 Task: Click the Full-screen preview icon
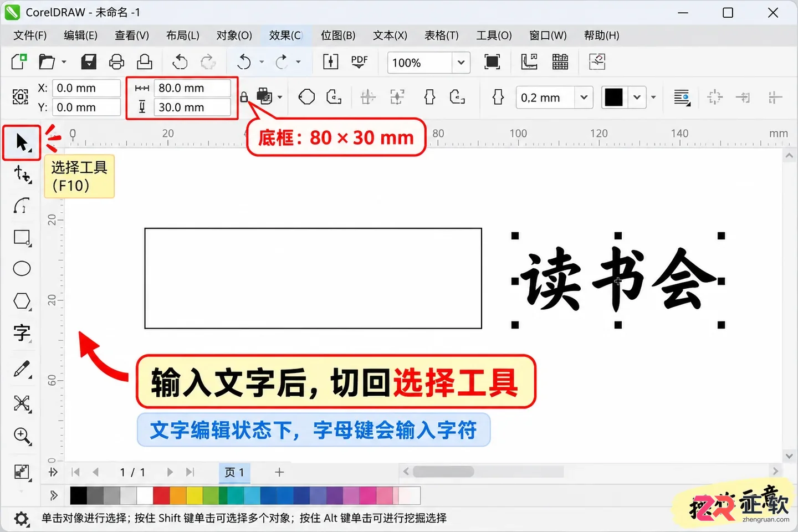point(492,62)
